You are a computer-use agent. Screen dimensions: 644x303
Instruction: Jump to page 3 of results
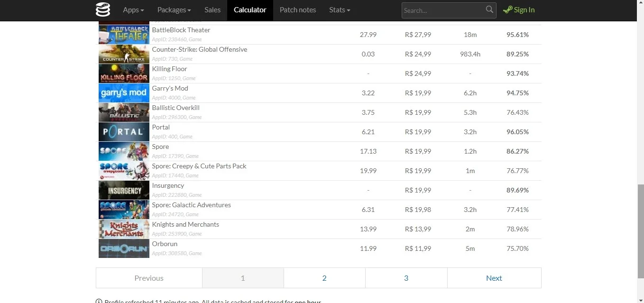[406, 278]
